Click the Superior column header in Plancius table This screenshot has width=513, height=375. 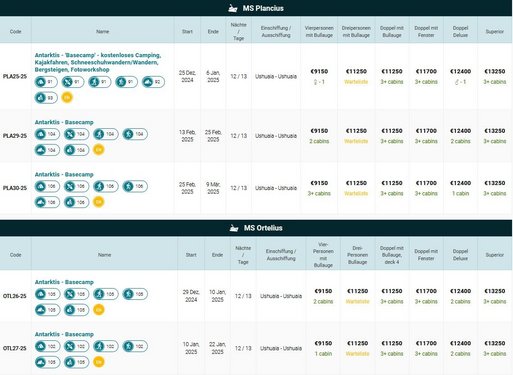(x=495, y=32)
